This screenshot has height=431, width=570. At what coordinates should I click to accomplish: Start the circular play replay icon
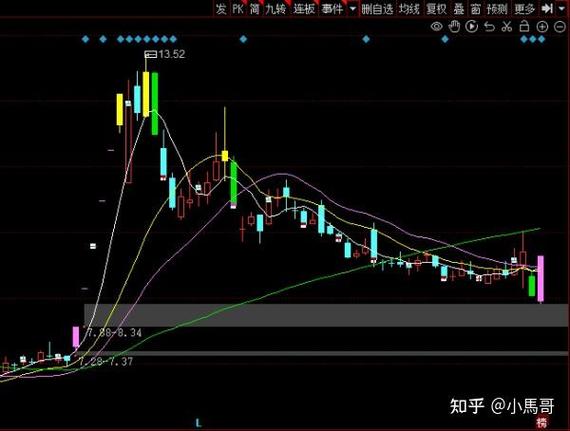pyautogui.click(x=471, y=27)
